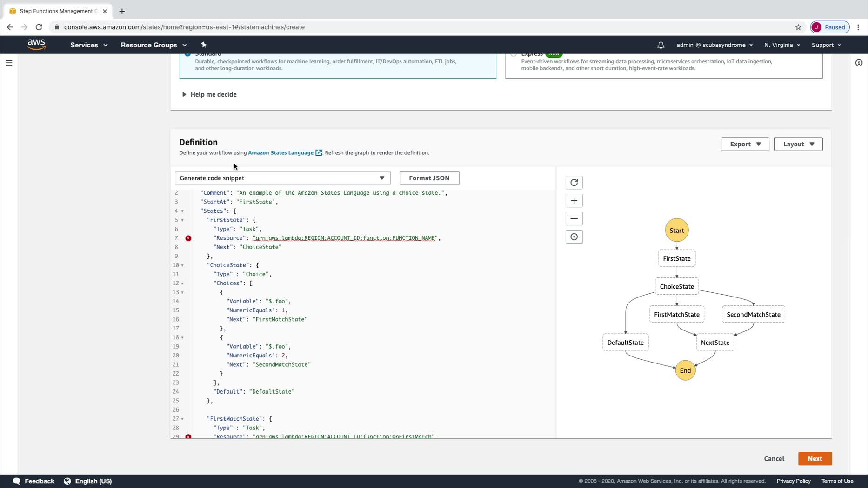Open the Services menu
Image resolution: width=868 pixels, height=488 pixels.
89,45
